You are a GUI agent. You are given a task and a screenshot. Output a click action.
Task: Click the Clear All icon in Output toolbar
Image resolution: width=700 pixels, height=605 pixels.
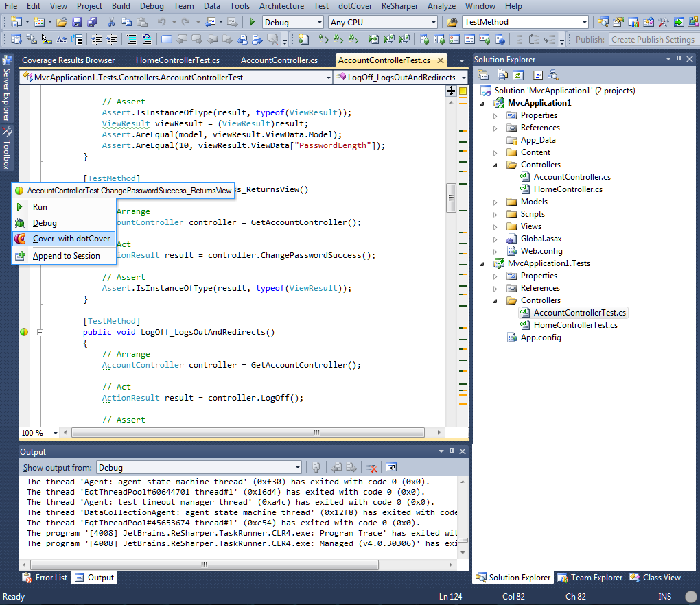point(371,467)
